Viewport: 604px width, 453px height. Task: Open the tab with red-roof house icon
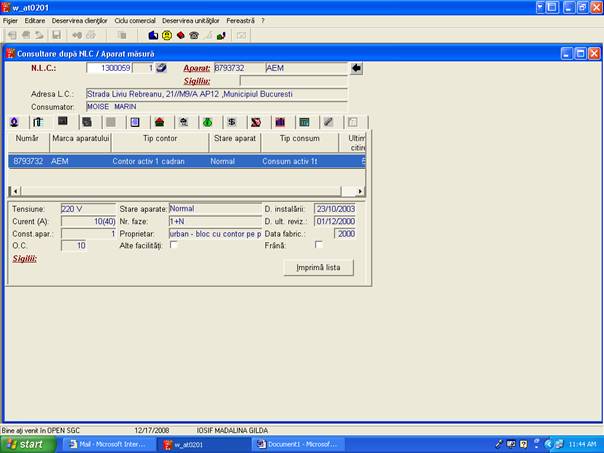pos(159,122)
